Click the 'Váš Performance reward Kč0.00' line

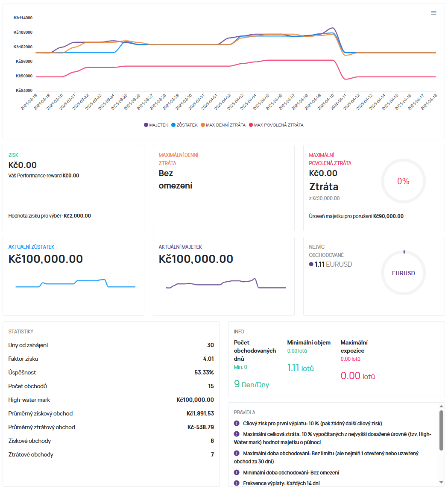click(44, 176)
